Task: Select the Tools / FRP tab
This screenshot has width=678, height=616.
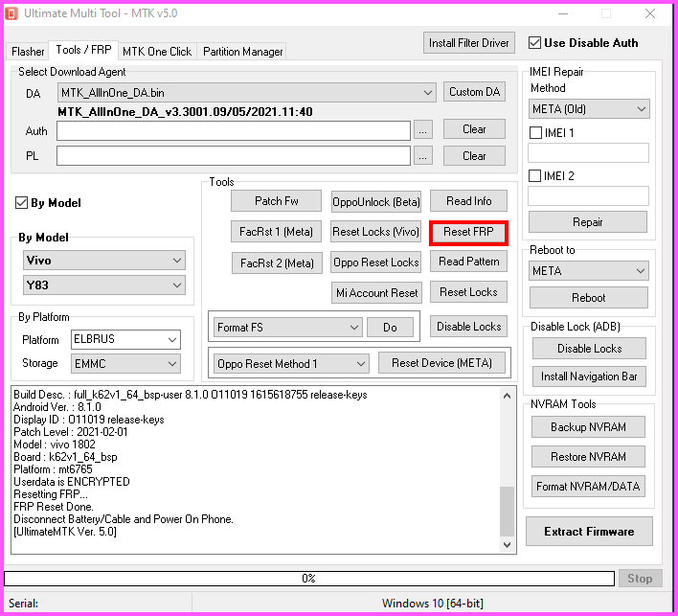Action: (83, 50)
